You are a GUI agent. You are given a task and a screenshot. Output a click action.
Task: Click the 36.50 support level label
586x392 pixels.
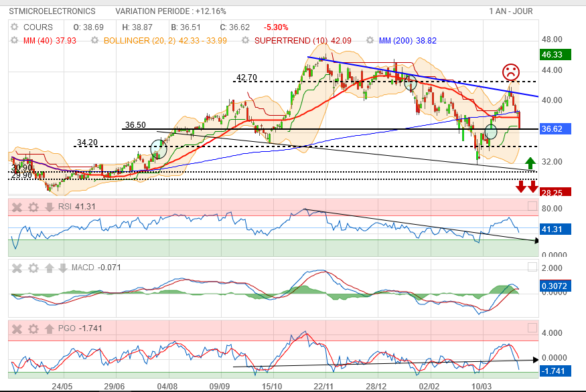135,124
